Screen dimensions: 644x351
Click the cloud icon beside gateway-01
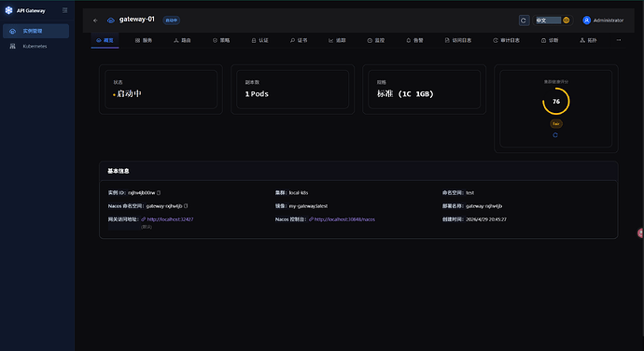[111, 21]
